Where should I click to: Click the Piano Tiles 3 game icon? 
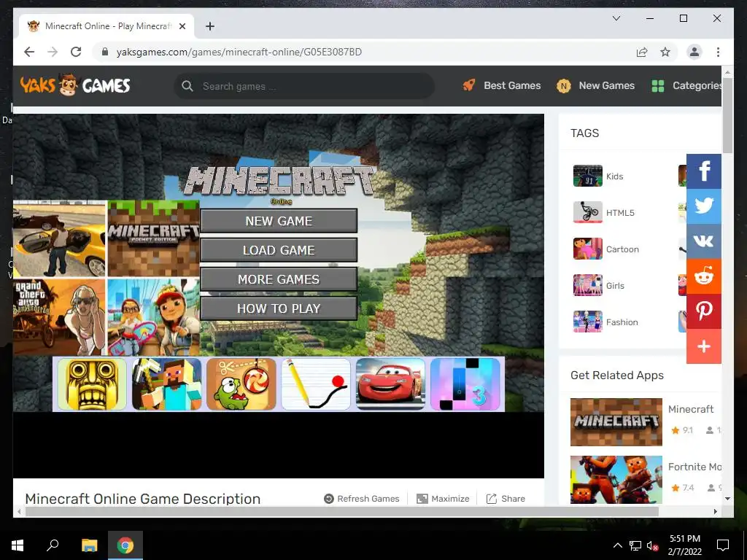tap(465, 384)
